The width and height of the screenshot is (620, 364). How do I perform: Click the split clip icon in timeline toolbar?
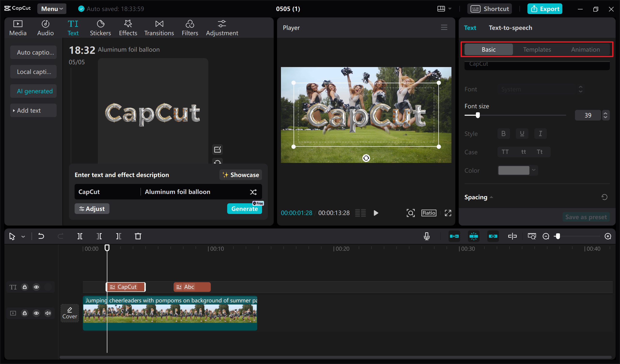80,236
